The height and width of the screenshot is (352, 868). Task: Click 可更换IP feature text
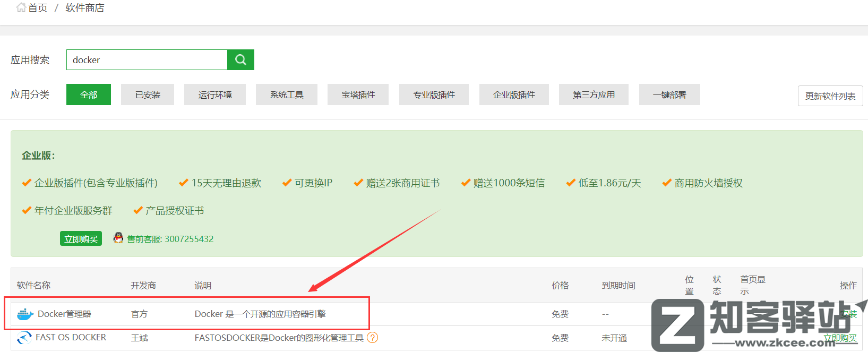[314, 183]
